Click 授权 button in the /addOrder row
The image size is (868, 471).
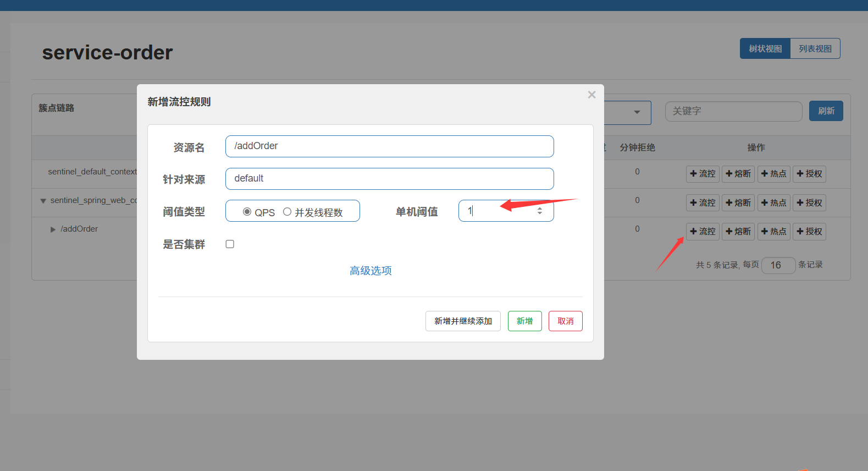tap(809, 232)
